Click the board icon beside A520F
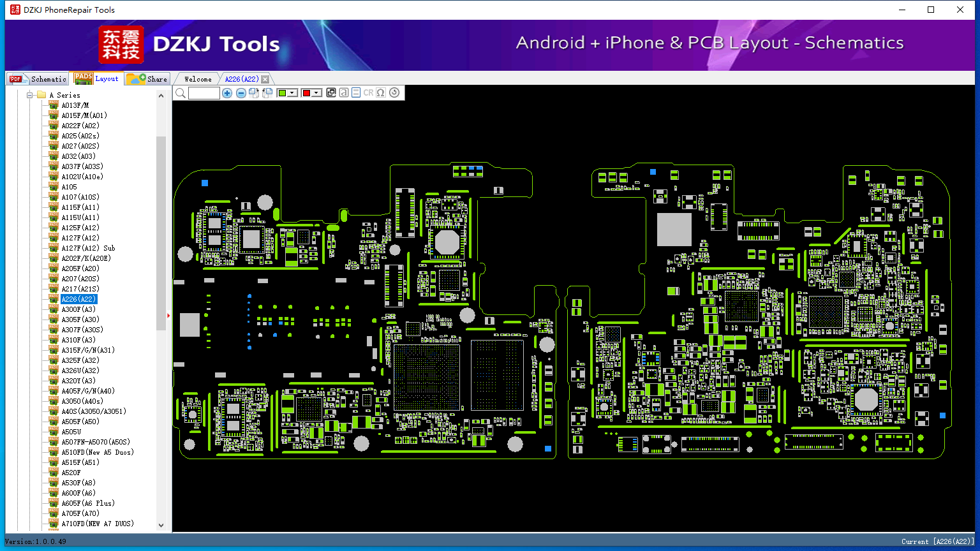Screen dimensions: 980x551 coord(54,473)
